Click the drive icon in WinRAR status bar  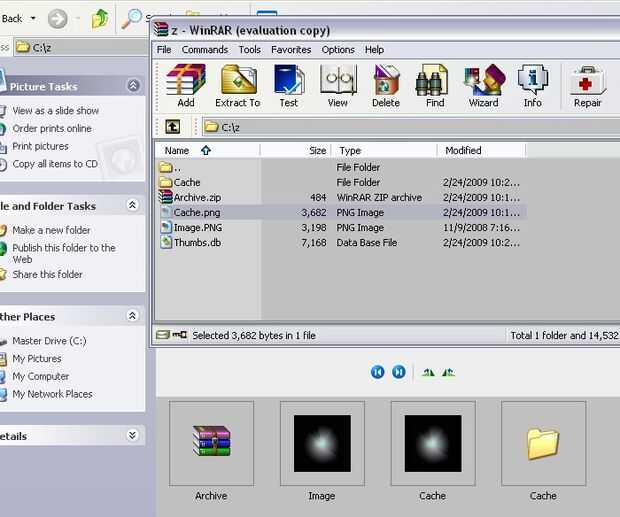pyautogui.click(x=162, y=335)
